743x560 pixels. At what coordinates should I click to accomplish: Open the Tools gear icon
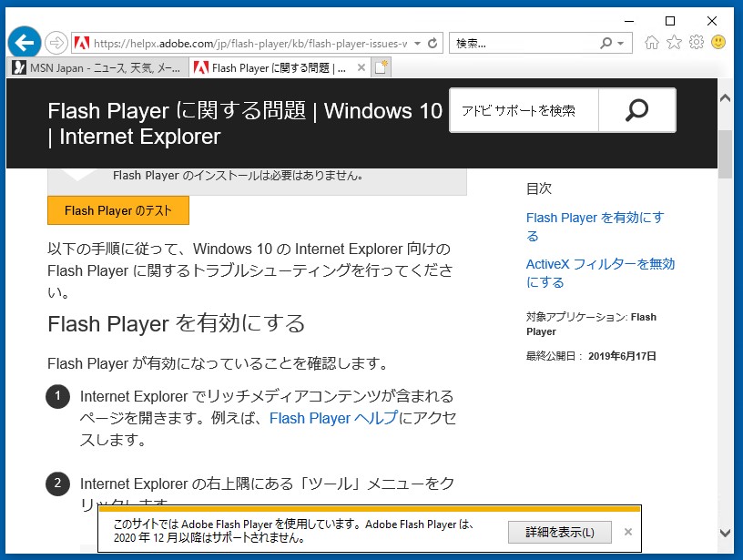(x=696, y=42)
